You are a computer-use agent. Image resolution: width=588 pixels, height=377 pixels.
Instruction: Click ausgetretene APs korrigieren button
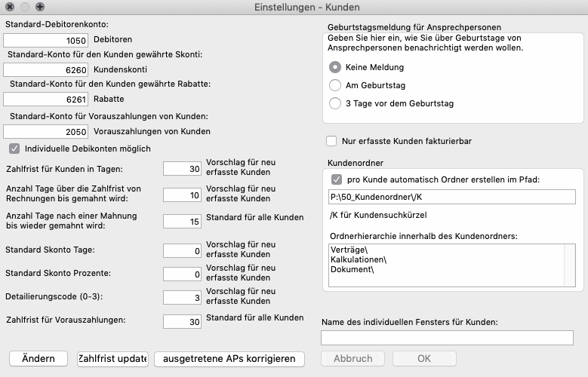(229, 359)
